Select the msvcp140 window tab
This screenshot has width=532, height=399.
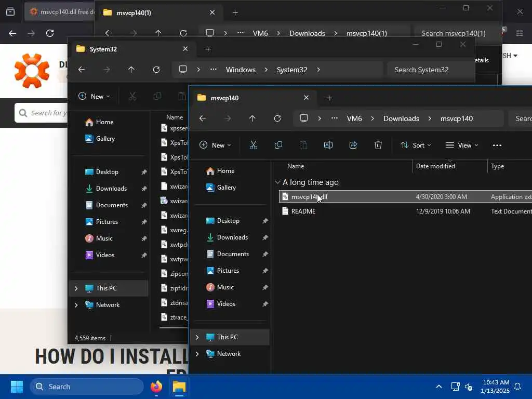coord(254,98)
